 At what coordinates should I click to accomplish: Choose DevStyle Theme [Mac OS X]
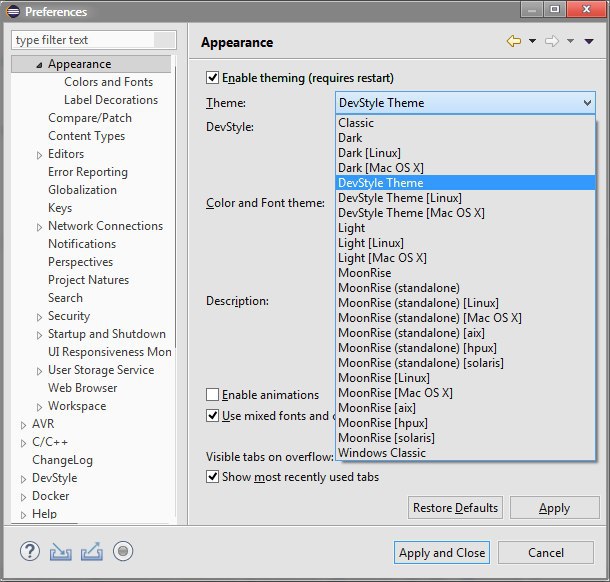[x=465, y=213]
